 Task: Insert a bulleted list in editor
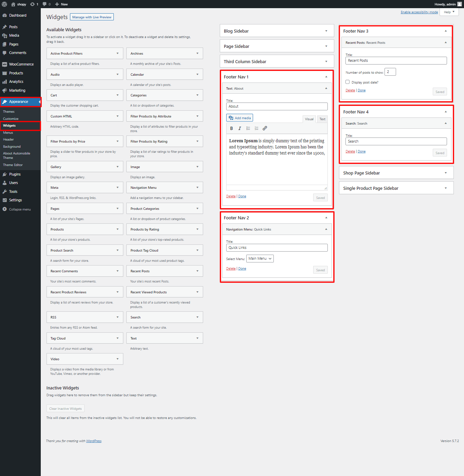248,128
